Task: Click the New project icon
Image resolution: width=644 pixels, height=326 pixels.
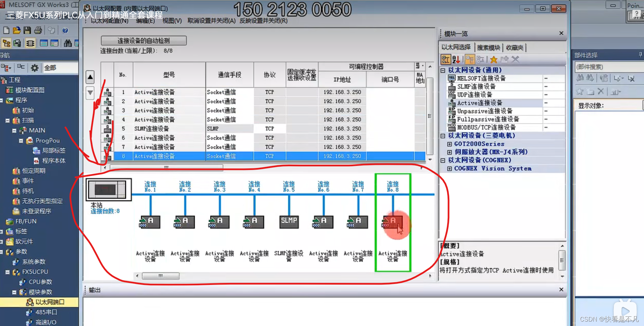Action: (6, 30)
